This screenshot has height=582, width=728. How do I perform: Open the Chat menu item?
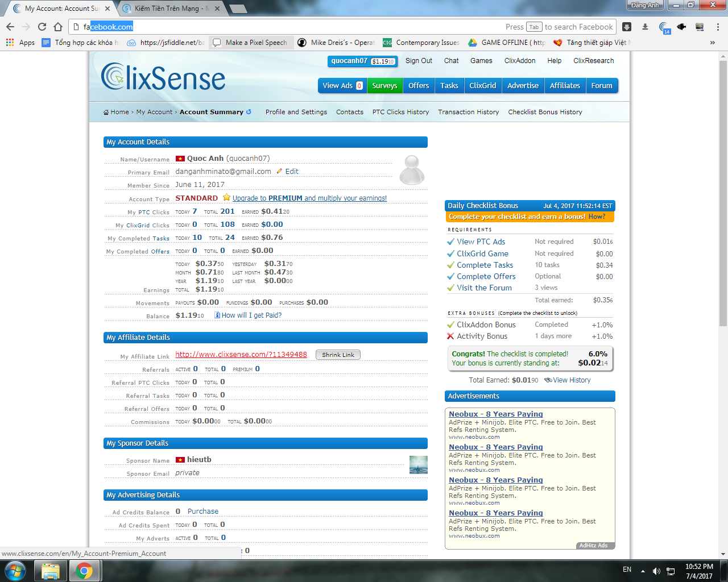pyautogui.click(x=452, y=61)
